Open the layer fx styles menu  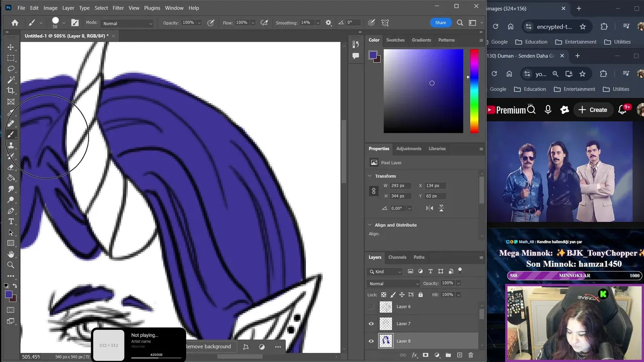[415, 355]
